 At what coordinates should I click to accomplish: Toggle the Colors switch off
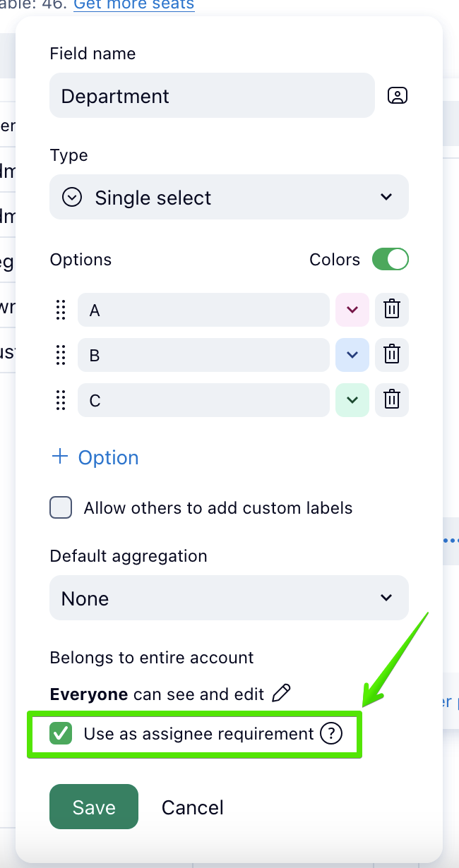click(391, 260)
